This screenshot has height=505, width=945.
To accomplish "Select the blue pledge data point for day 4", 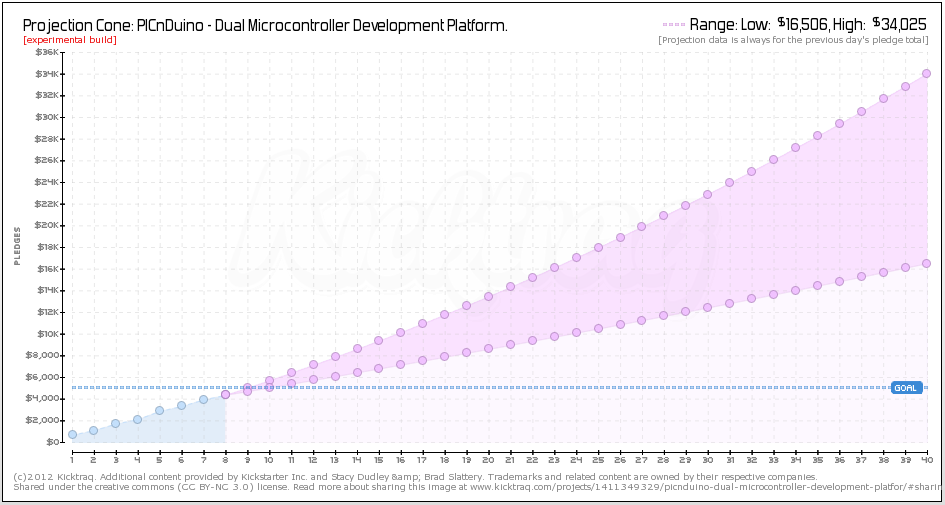I will point(137,419).
